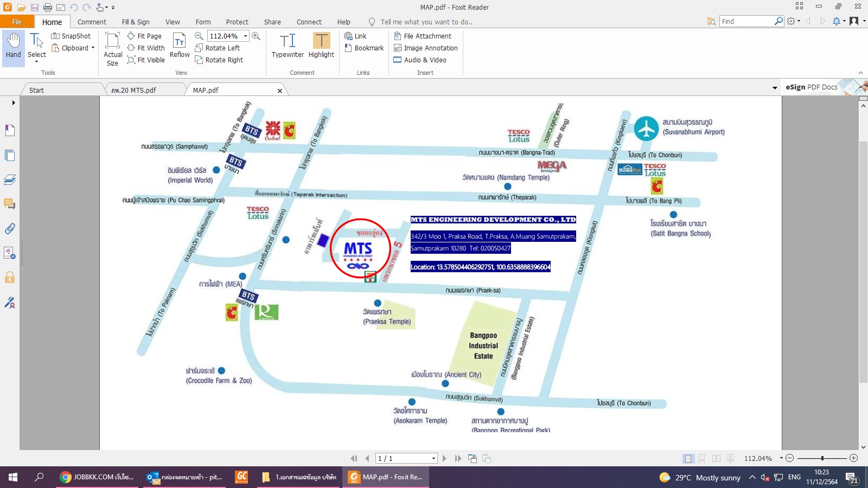
Task: Insert Audio & Video
Action: [x=420, y=60]
